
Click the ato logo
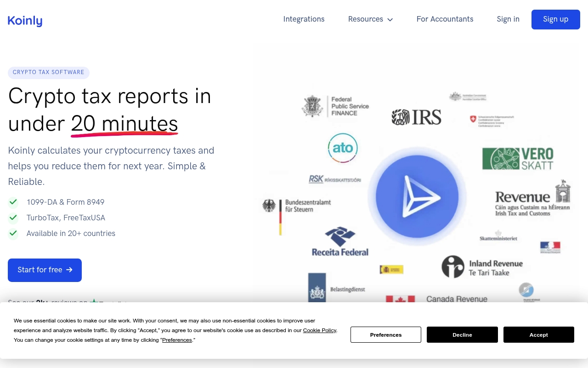[x=343, y=148]
